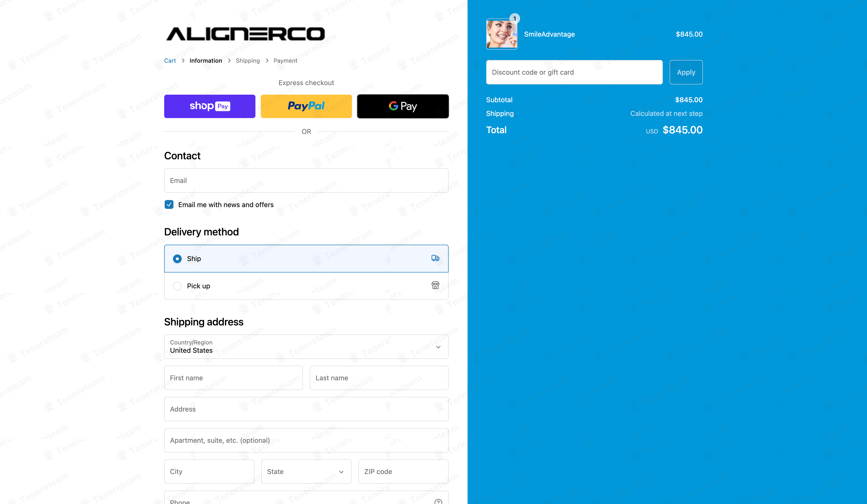
Task: Click the Apply discount button
Action: 686,72
